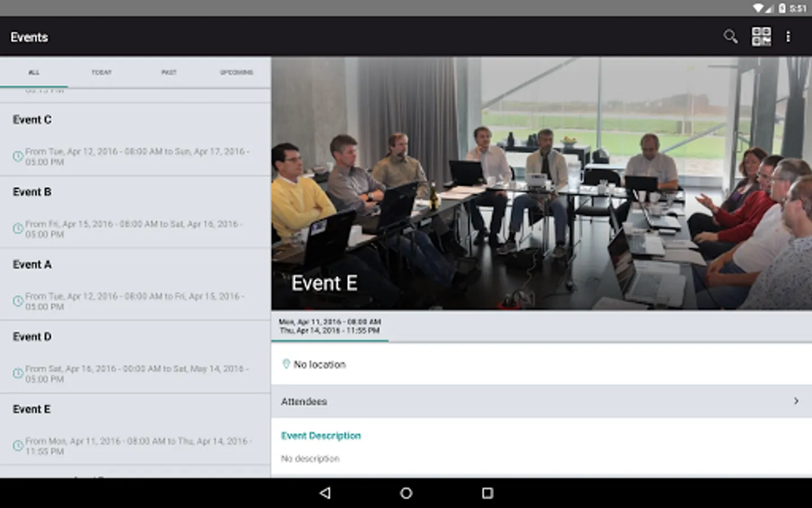812x508 pixels.
Task: Click the Event E start and end dates
Action: [330, 326]
